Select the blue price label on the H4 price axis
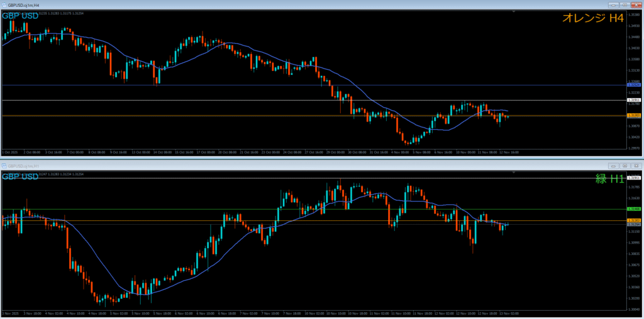 point(634,85)
